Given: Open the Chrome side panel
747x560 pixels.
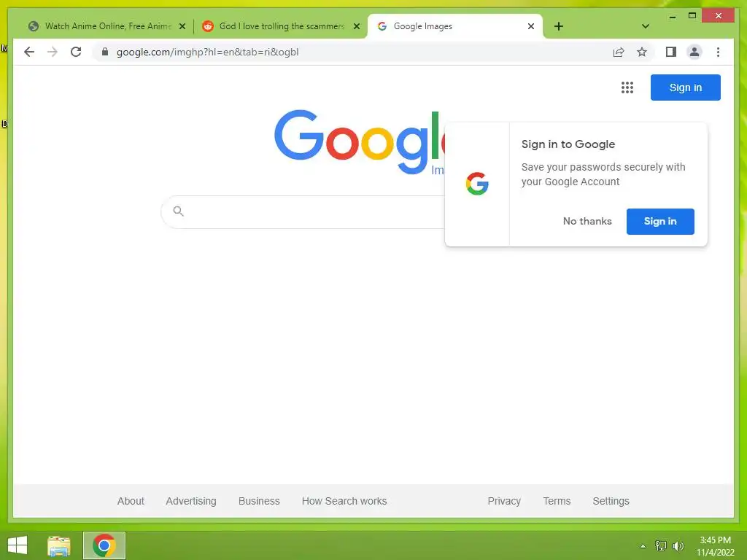Looking at the screenshot, I should (671, 52).
